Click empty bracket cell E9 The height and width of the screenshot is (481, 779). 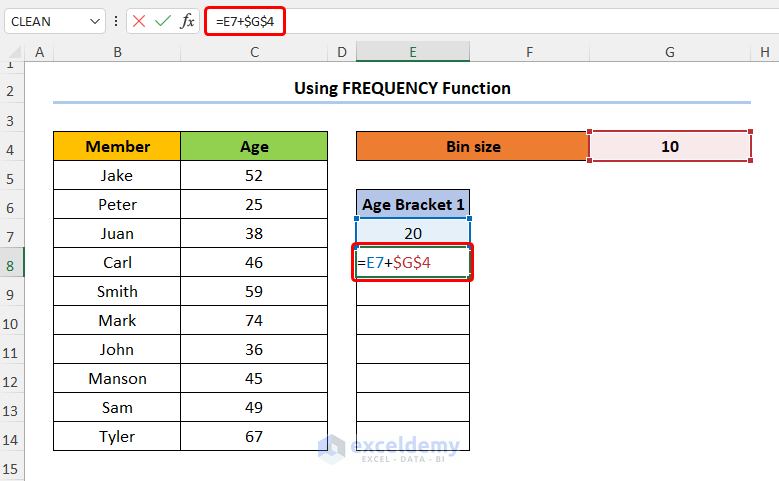click(413, 292)
